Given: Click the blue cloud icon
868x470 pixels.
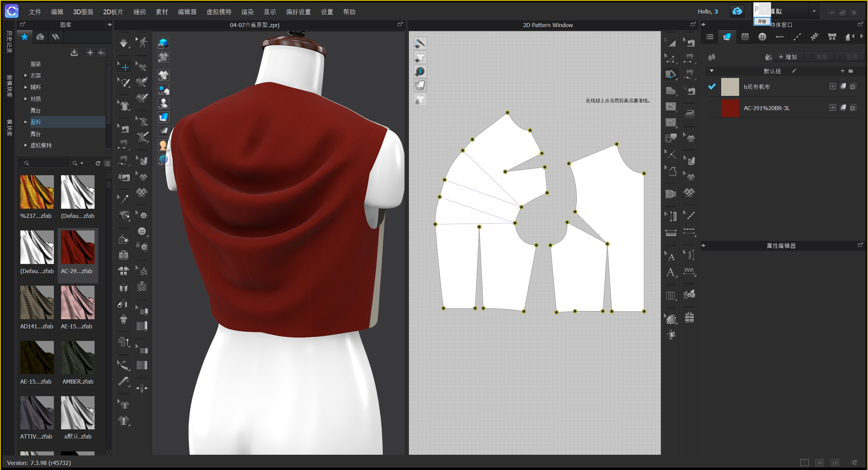Looking at the screenshot, I should [x=737, y=12].
